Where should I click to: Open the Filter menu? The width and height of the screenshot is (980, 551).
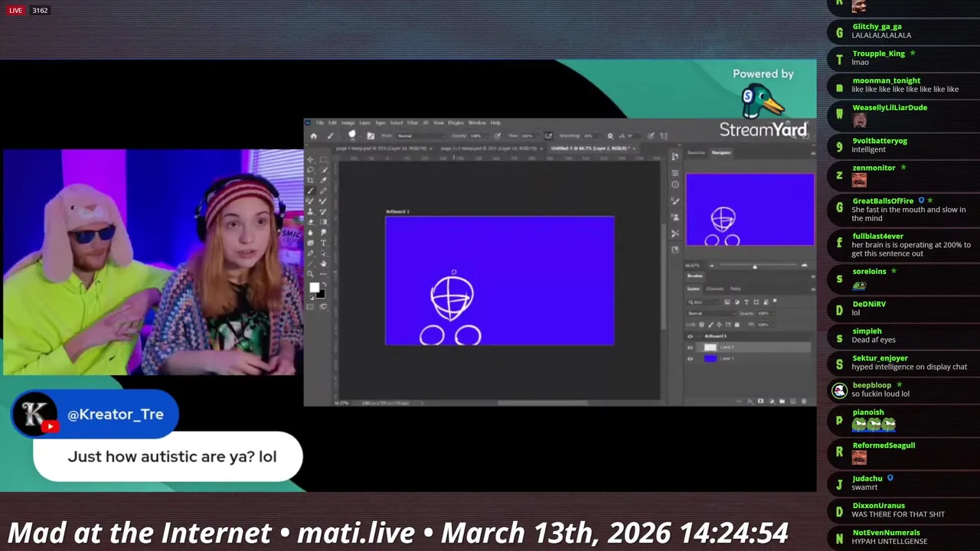coord(412,122)
